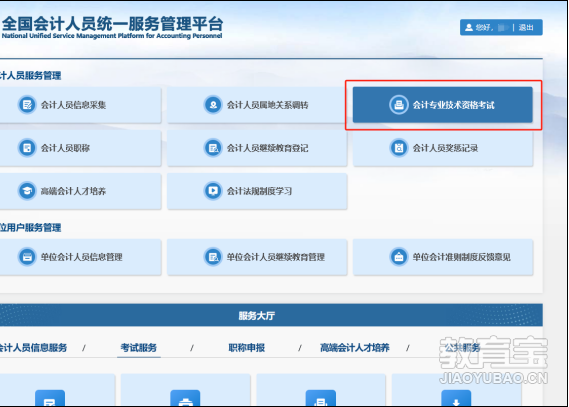Viewport: 569px width, 407px height.
Task: Click the 会计人员职称 icon
Action: coord(27,148)
